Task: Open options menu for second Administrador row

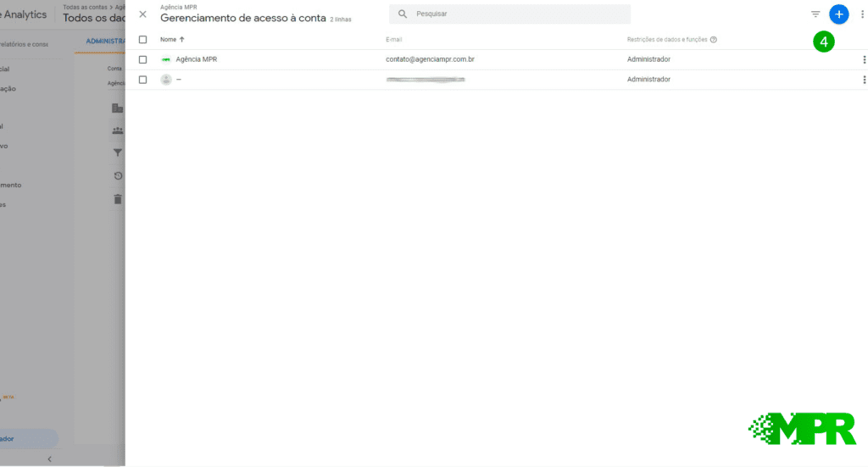Action: (x=864, y=80)
